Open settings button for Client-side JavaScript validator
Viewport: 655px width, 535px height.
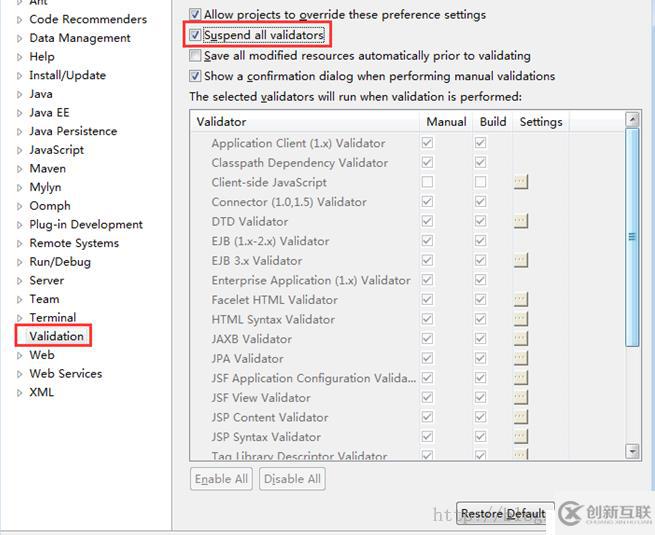pos(520,182)
